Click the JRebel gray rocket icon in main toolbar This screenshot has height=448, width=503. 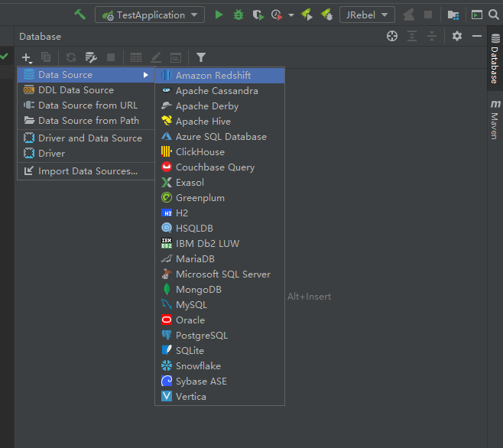point(409,15)
